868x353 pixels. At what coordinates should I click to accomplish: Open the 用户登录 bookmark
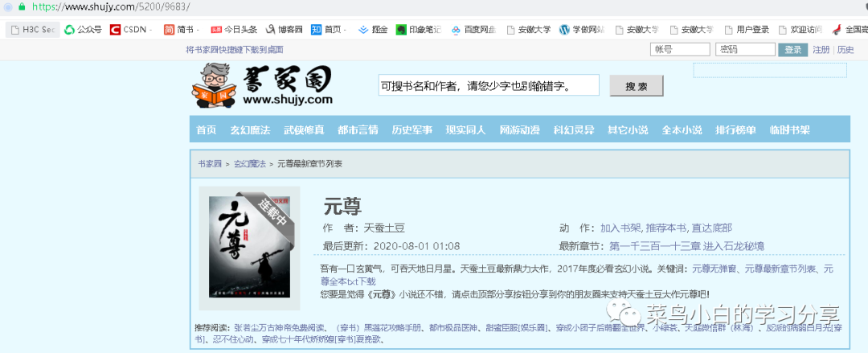[746, 30]
